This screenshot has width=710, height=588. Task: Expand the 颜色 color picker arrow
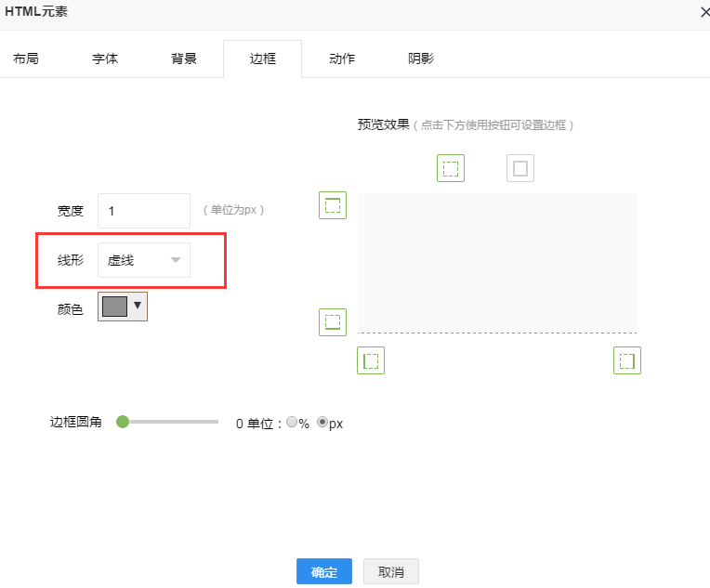(138, 305)
